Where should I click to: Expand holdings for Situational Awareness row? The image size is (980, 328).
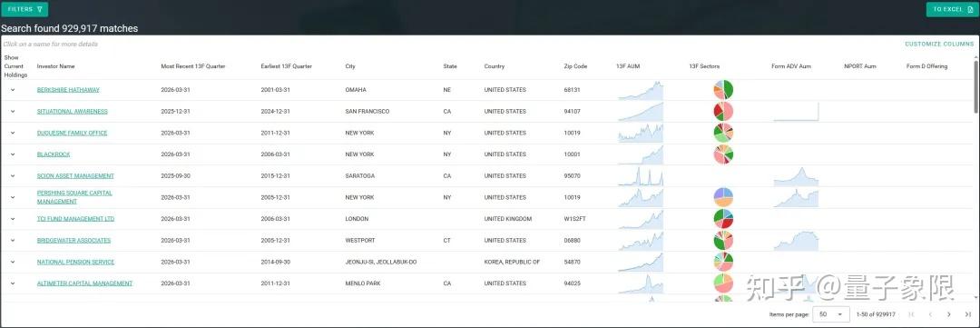click(13, 112)
